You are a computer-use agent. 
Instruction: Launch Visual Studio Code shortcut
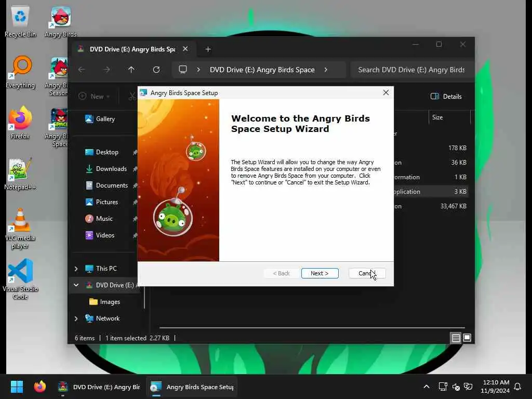(20, 279)
